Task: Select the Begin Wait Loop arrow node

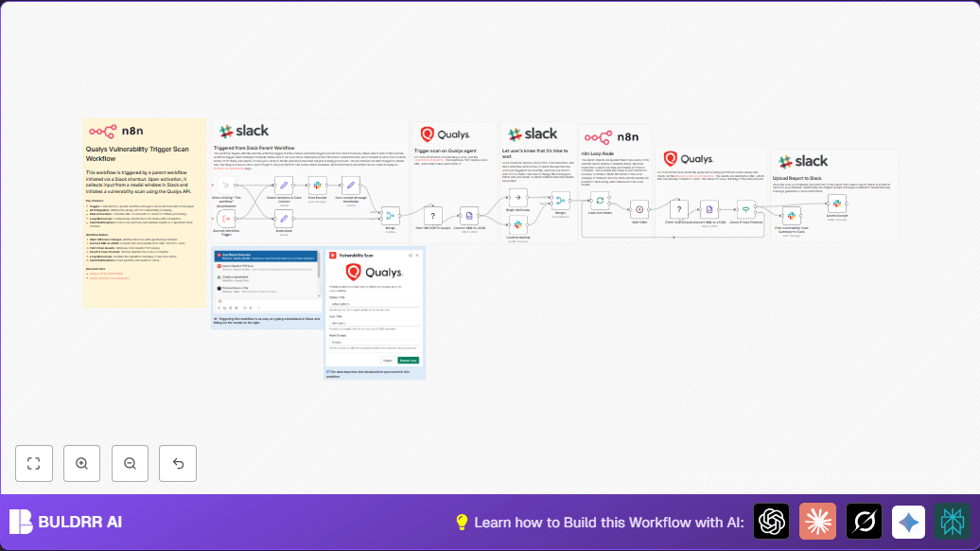Action: 517,198
